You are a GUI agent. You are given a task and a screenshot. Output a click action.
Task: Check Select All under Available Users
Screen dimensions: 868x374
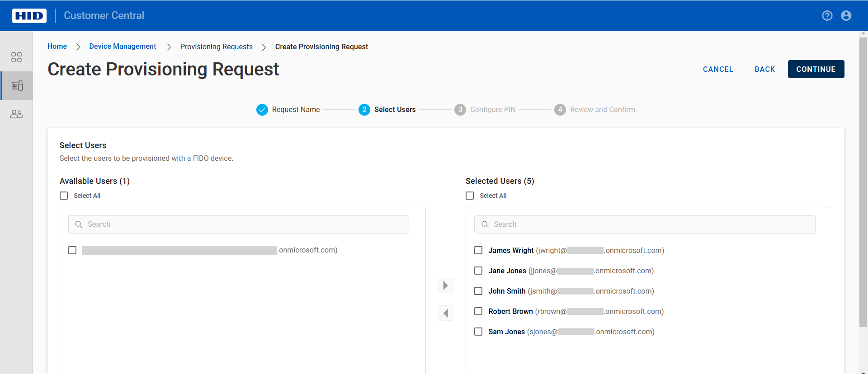click(x=64, y=196)
